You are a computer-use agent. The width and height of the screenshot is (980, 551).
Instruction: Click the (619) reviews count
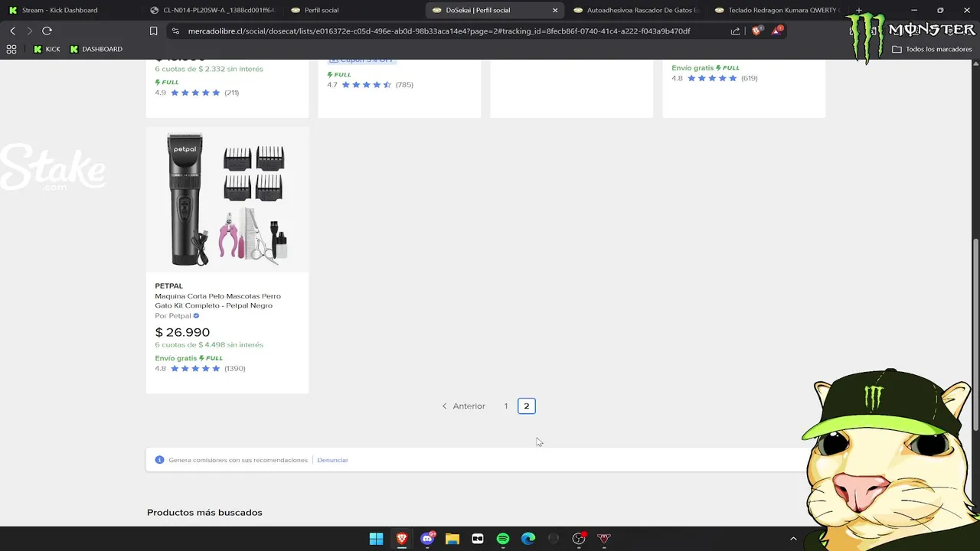tap(750, 78)
